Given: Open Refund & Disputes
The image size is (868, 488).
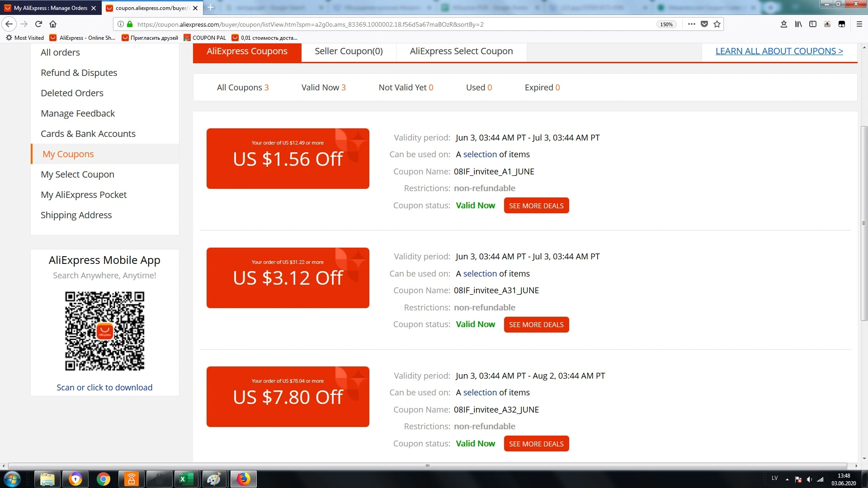Looking at the screenshot, I should pyautogui.click(x=79, y=73).
